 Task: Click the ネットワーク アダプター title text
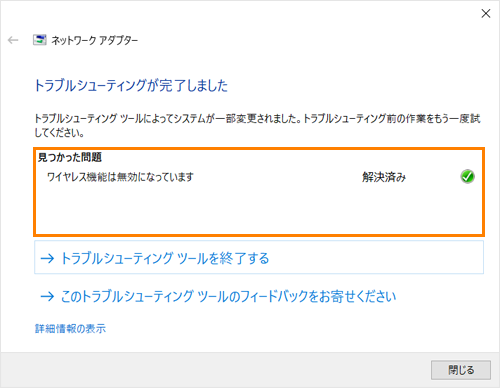click(95, 40)
